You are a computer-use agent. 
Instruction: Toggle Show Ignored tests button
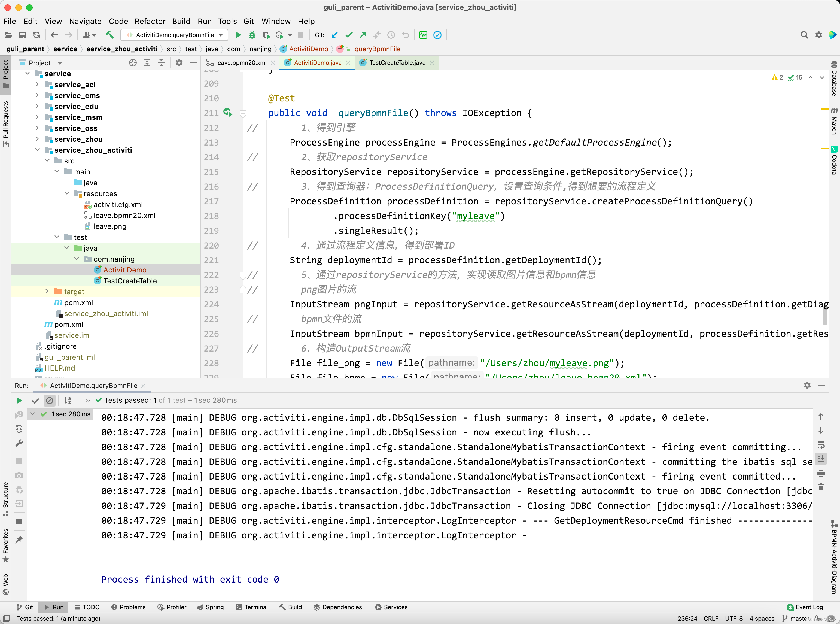pos(50,400)
